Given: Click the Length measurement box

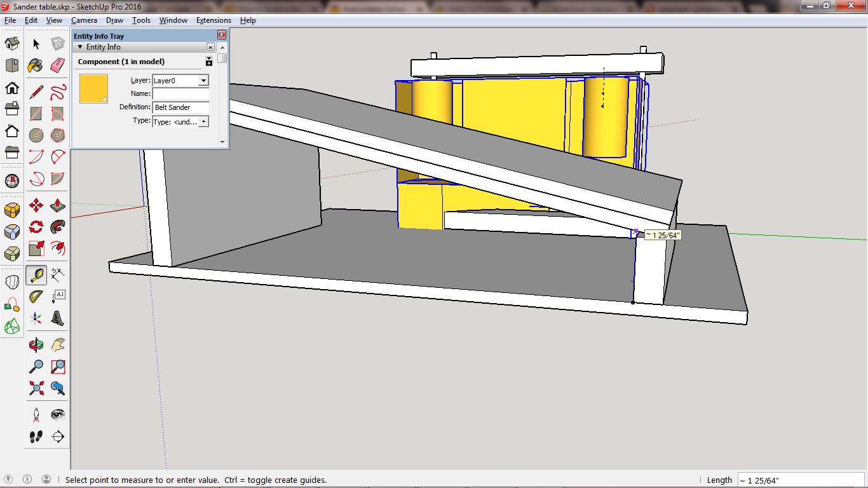Looking at the screenshot, I should point(801,480).
